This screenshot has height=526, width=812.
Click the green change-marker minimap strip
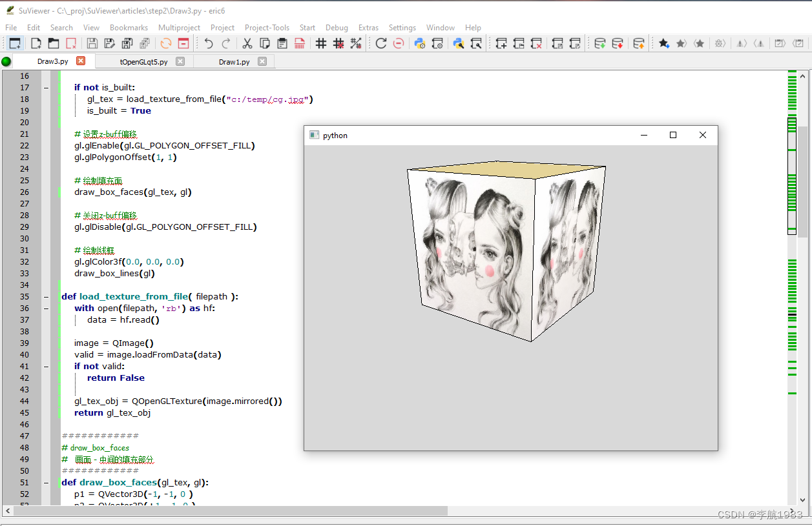point(792,287)
